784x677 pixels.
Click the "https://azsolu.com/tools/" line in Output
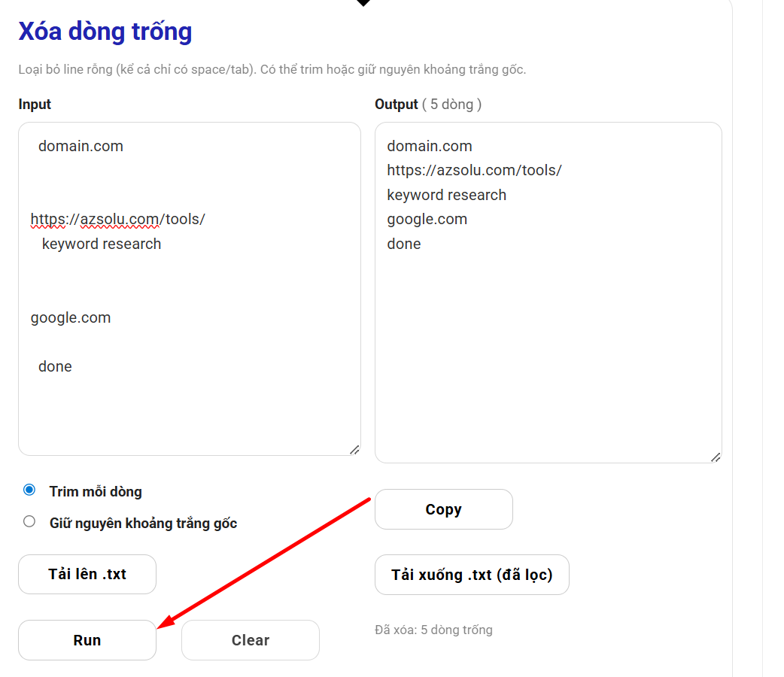tap(475, 171)
